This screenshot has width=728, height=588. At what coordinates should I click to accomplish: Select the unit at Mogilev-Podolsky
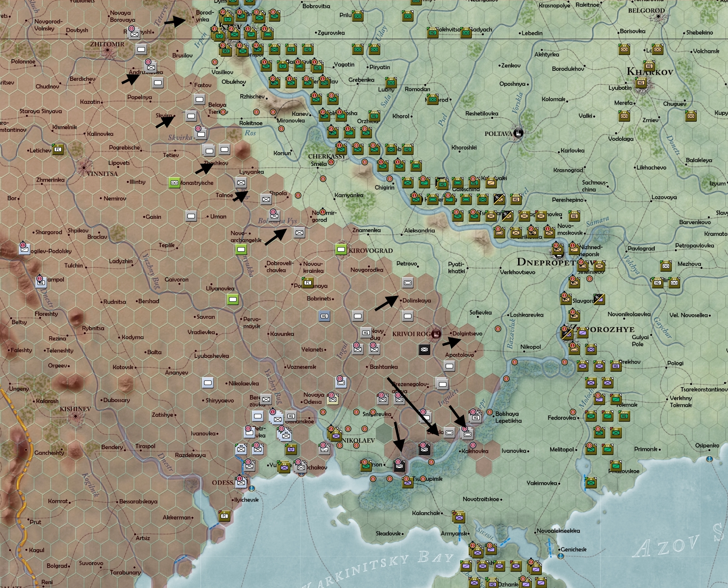[25, 249]
